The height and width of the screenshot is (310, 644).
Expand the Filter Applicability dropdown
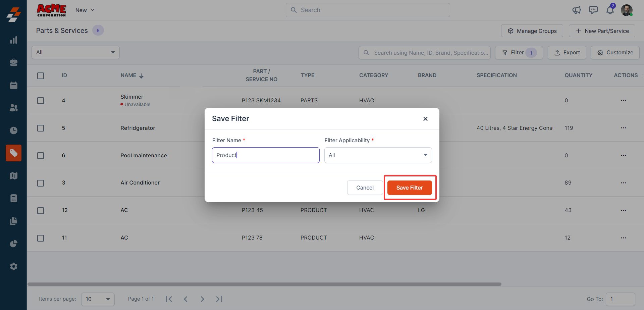tap(378, 155)
